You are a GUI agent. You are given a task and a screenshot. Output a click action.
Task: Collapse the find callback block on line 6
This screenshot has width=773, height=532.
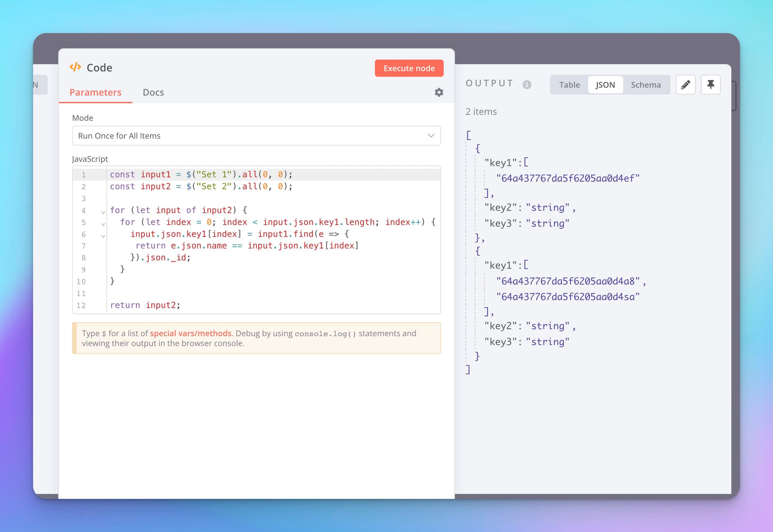pos(103,236)
